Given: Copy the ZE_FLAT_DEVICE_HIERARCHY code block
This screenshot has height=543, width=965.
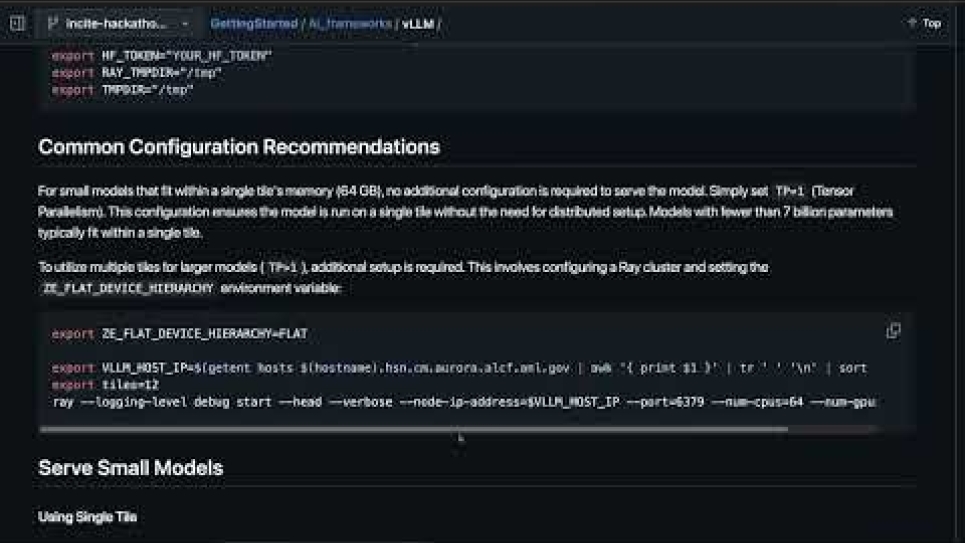Looking at the screenshot, I should (893, 331).
